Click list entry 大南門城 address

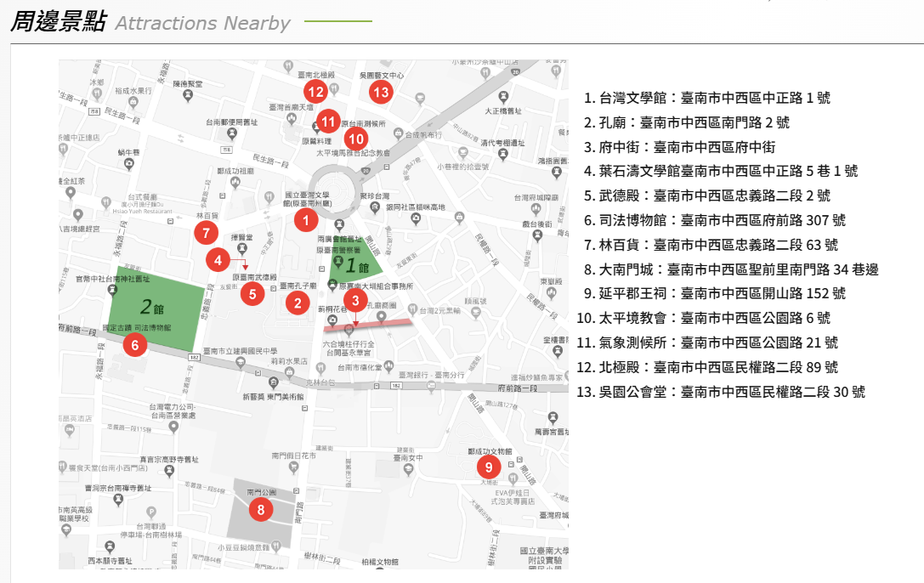pos(730,269)
